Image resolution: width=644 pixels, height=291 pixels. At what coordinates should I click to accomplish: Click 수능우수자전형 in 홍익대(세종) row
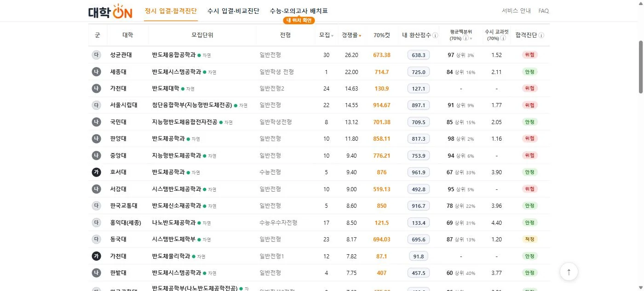278,223
